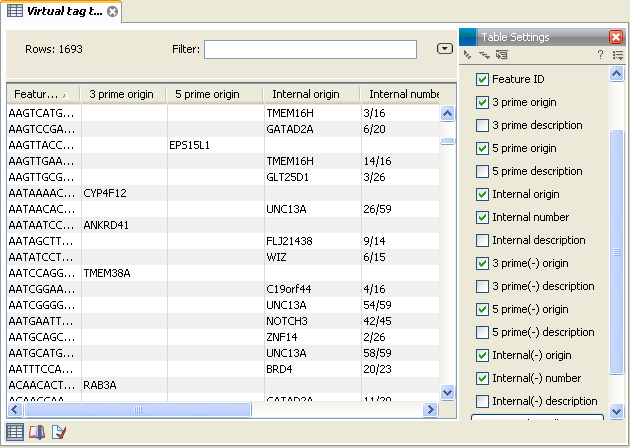Select the RAB3A cell
630x448 pixels.
(125, 385)
